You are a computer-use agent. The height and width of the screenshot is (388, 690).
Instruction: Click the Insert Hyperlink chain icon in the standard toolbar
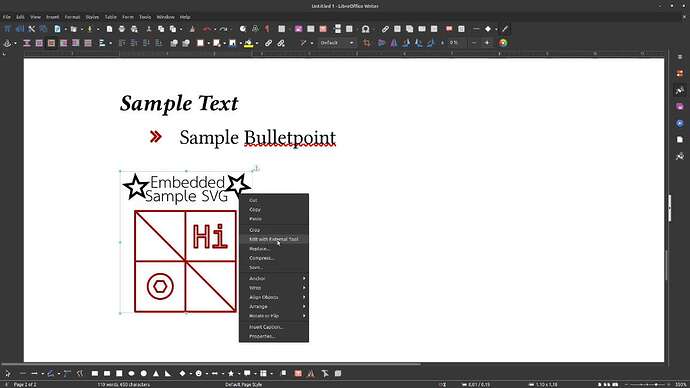coord(385,29)
